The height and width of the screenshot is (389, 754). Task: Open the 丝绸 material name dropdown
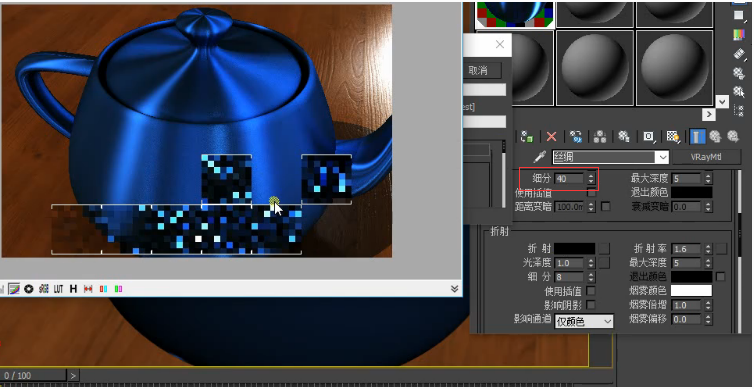click(663, 157)
